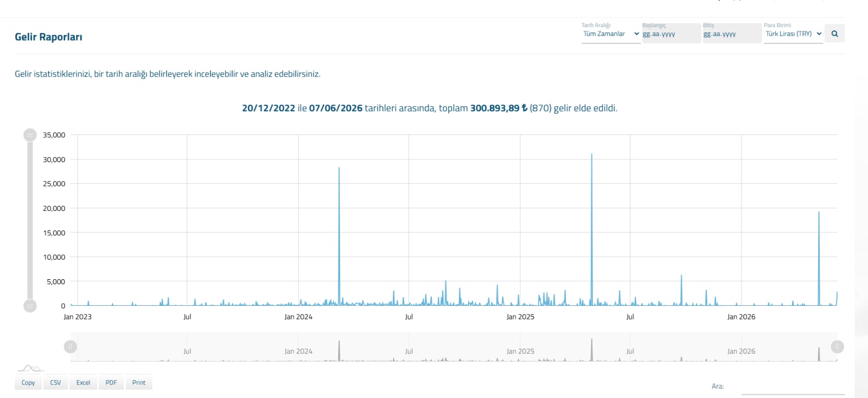Click the vertical zoom slider track
This screenshot has height=398, width=868.
pos(30,220)
